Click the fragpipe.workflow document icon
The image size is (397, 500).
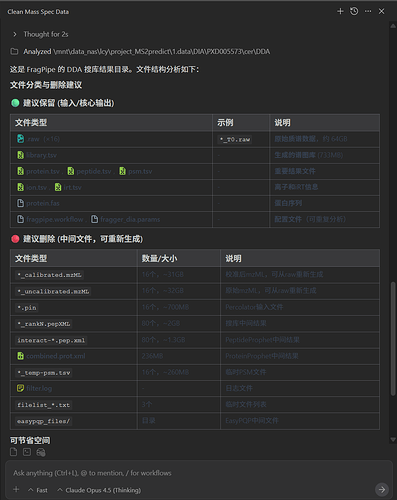pos(20,219)
